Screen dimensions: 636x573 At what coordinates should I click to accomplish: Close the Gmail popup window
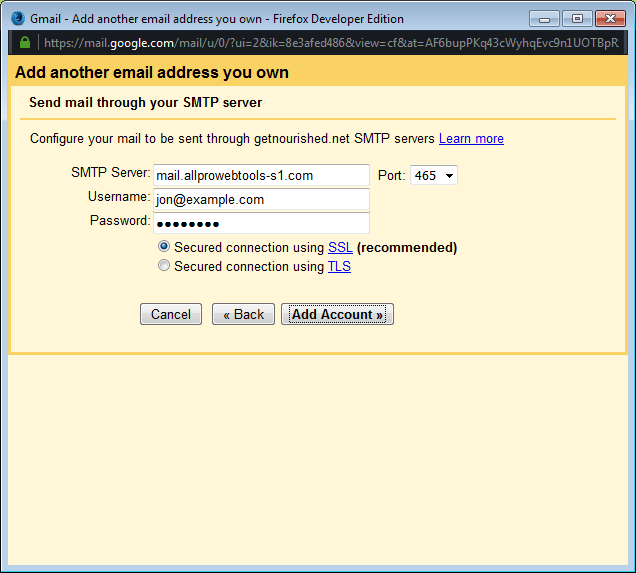(x=610, y=19)
